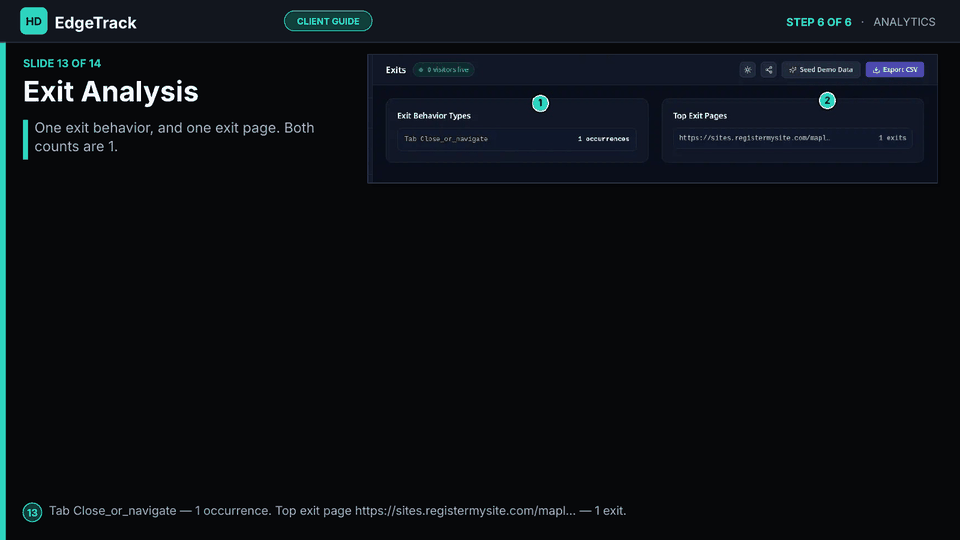Click the '1 exits' count
This screenshot has width=960, height=540.
892,138
